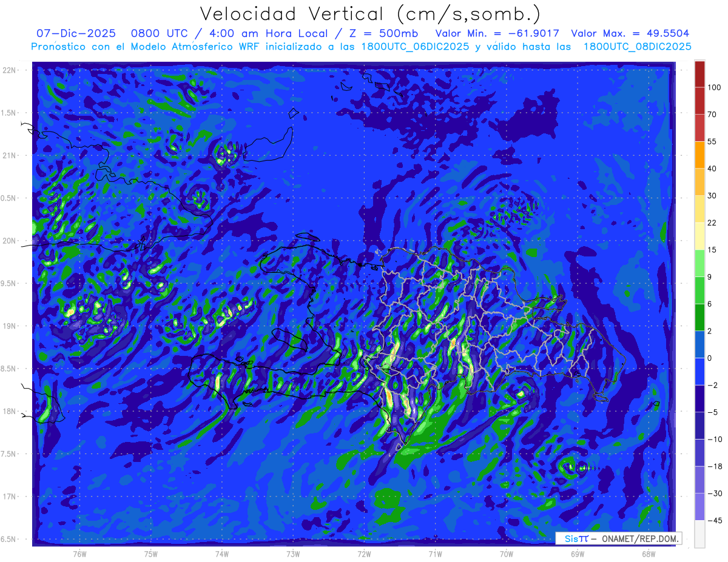Click colorbar scale value "-2"
Viewport: 728px width, 562px height.
712,385
